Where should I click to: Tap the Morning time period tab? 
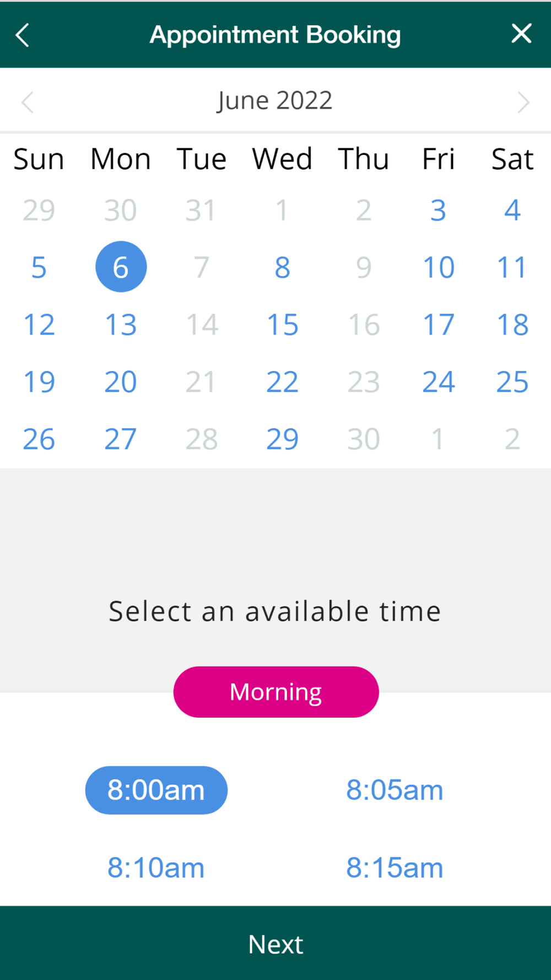[276, 692]
